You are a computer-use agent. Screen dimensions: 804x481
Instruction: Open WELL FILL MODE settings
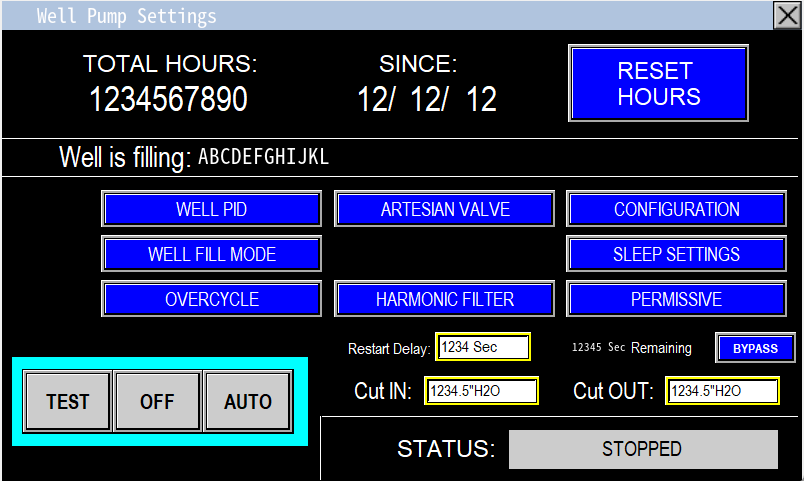click(211, 254)
